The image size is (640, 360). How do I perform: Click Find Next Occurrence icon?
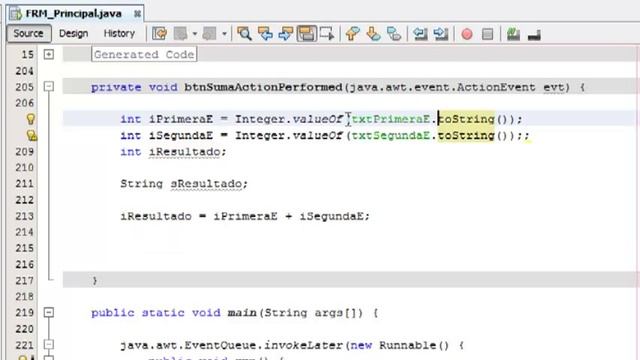(286, 33)
